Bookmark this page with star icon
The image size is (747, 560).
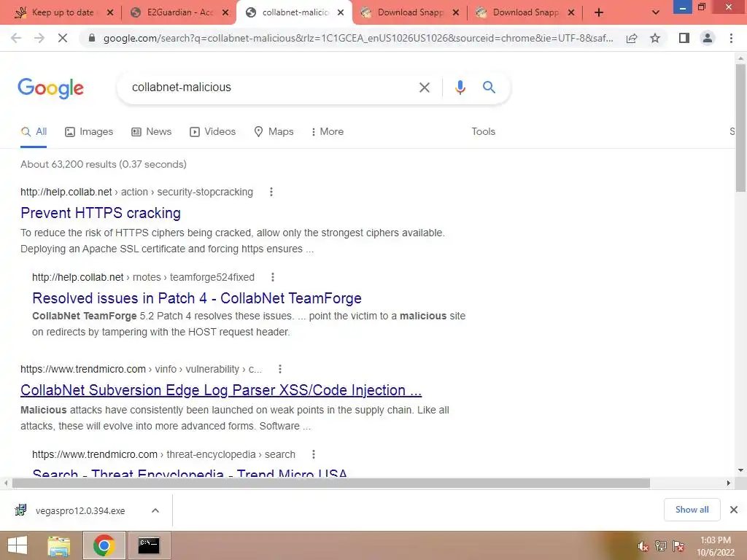tap(655, 38)
